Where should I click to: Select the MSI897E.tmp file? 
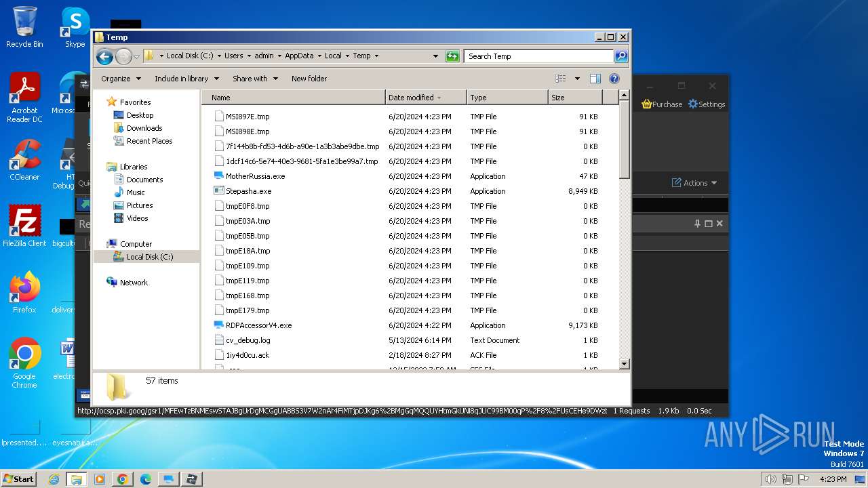pyautogui.click(x=248, y=117)
